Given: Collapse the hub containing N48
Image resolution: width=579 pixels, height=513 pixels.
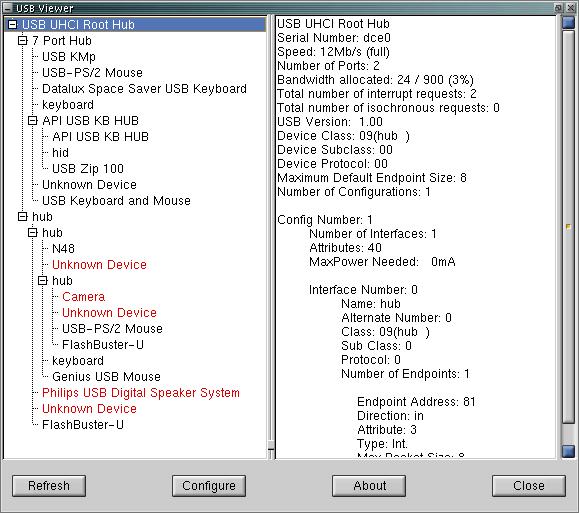Looking at the screenshot, I should tap(32, 233).
